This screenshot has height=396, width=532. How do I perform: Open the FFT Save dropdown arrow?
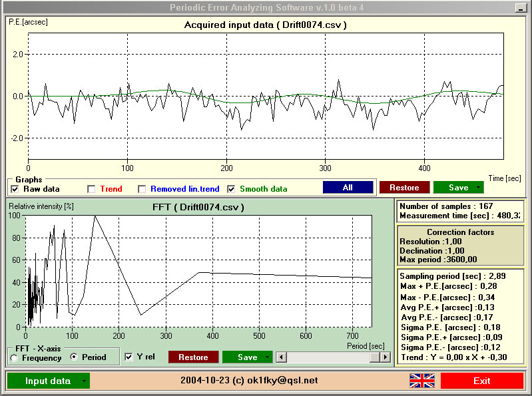click(268, 357)
